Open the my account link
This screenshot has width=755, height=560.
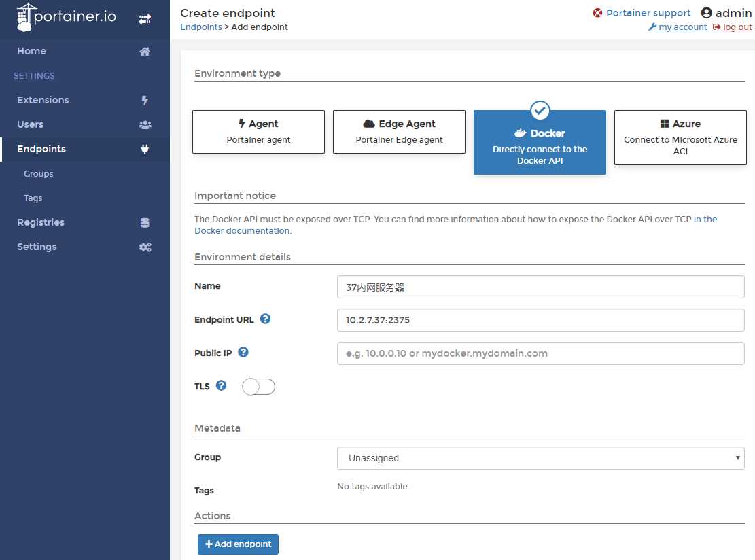683,27
